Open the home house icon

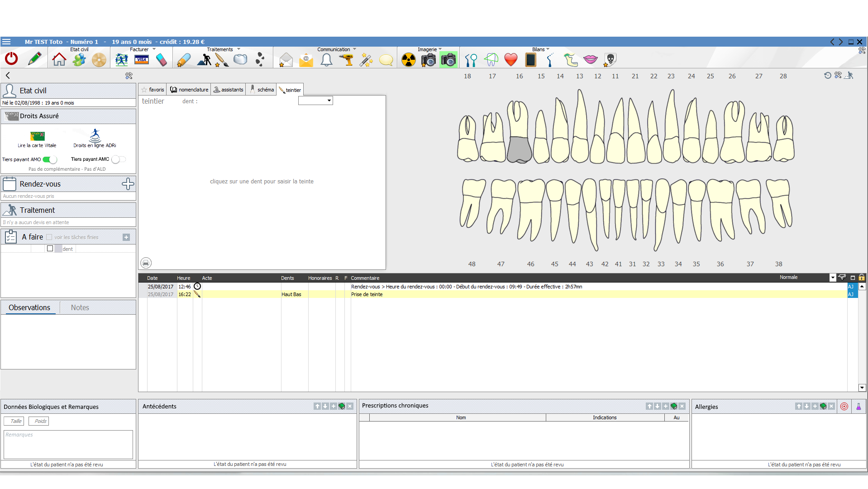click(59, 59)
